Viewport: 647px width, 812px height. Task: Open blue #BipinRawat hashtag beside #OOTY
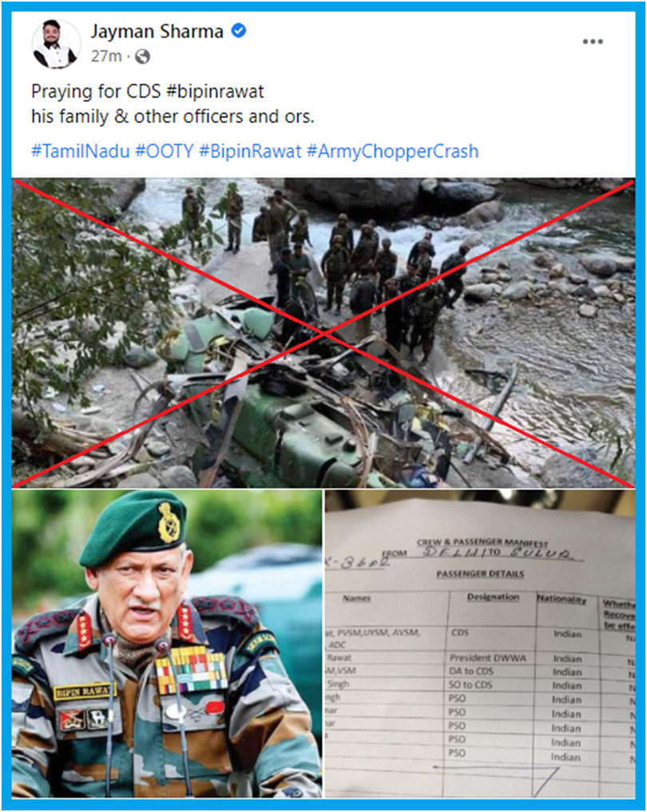[250, 151]
